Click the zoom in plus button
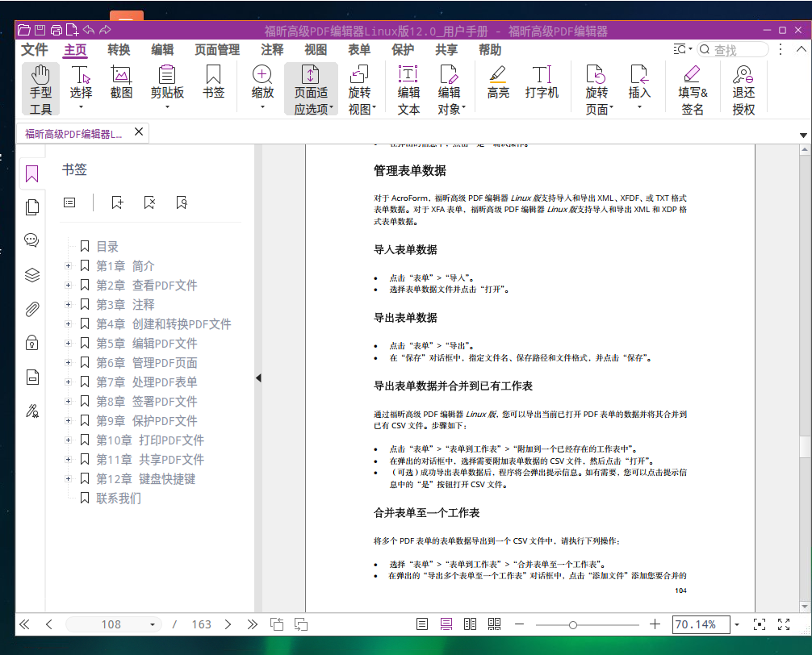This screenshot has height=655, width=812. pyautogui.click(x=655, y=624)
